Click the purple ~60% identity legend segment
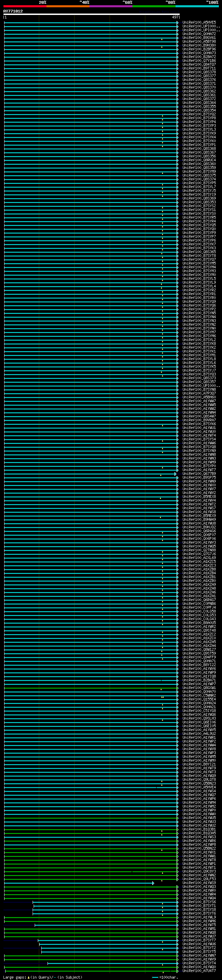Screen dimensions: 222x980 [111, 6]
